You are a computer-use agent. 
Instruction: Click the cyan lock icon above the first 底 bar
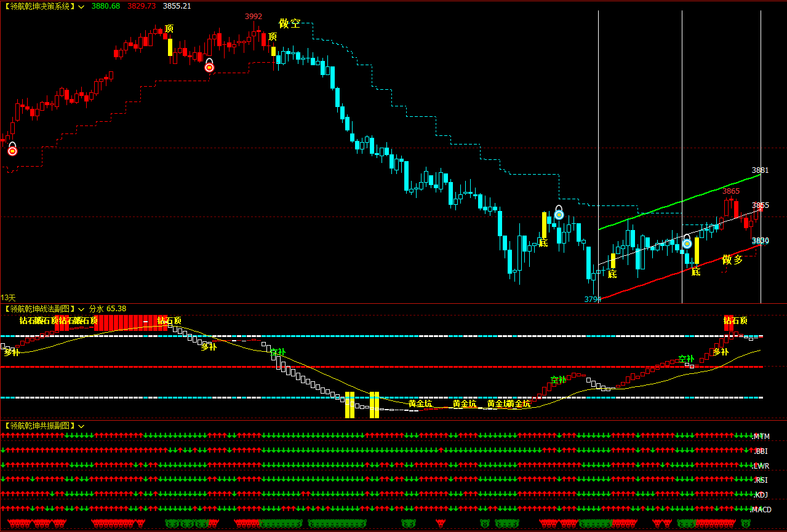pos(559,213)
